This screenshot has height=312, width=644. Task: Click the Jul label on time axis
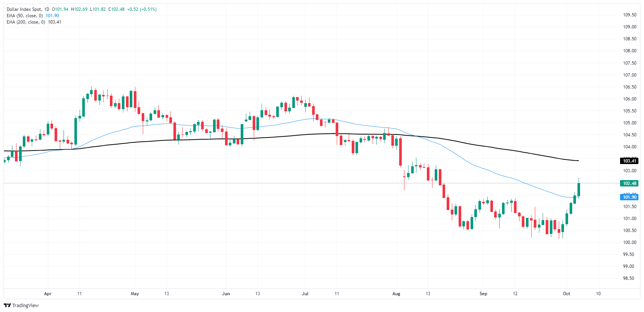pos(305,294)
